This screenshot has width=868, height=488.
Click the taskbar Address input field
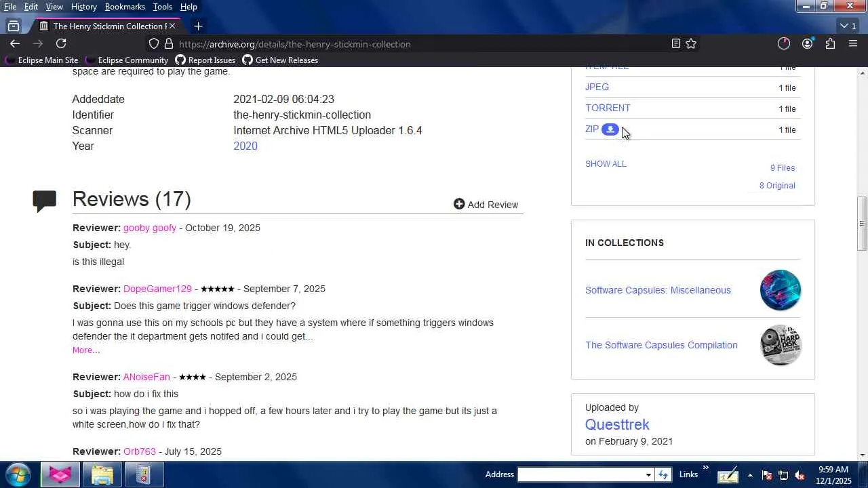point(580,474)
